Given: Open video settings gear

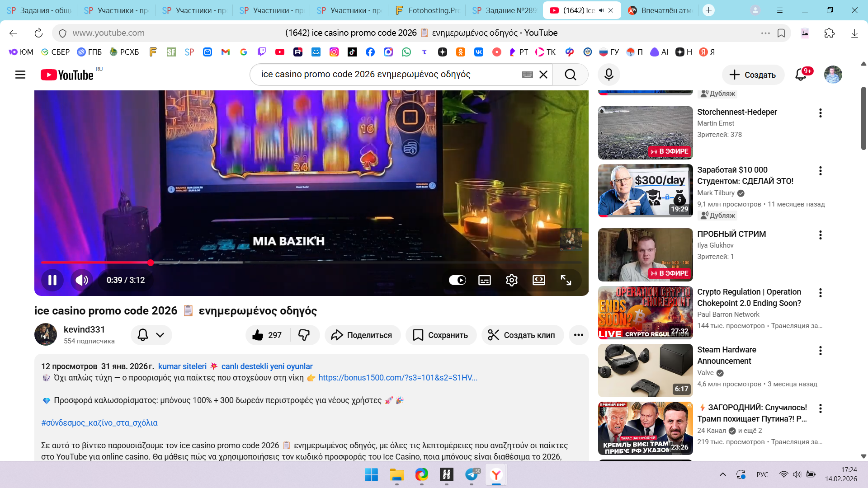Looking at the screenshot, I should (x=511, y=280).
